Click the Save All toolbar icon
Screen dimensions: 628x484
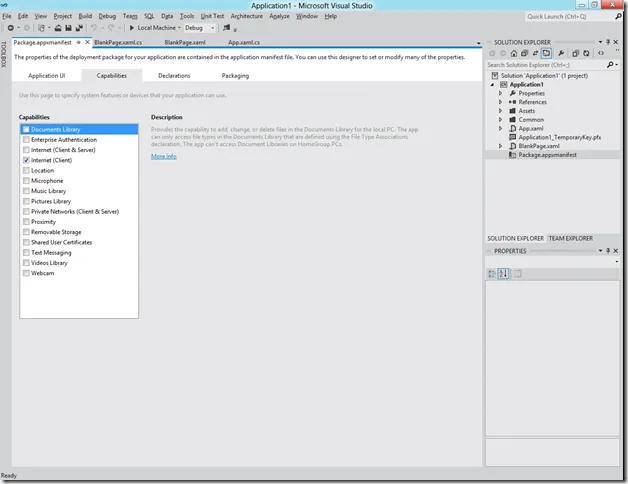pyautogui.click(x=78, y=28)
